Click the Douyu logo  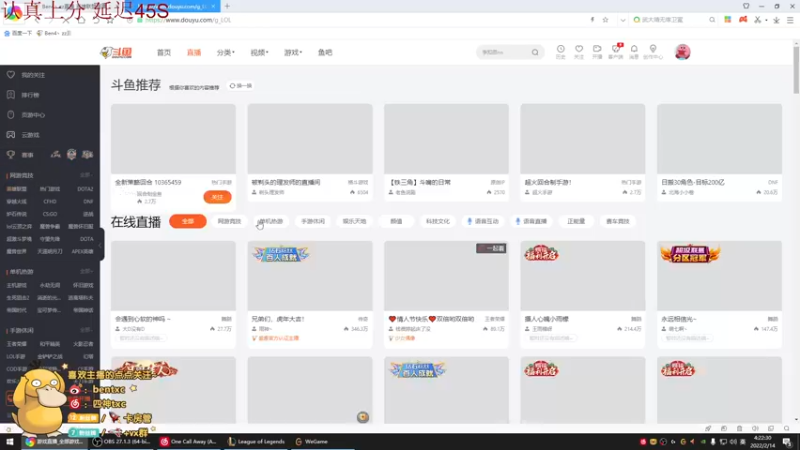click(x=116, y=53)
